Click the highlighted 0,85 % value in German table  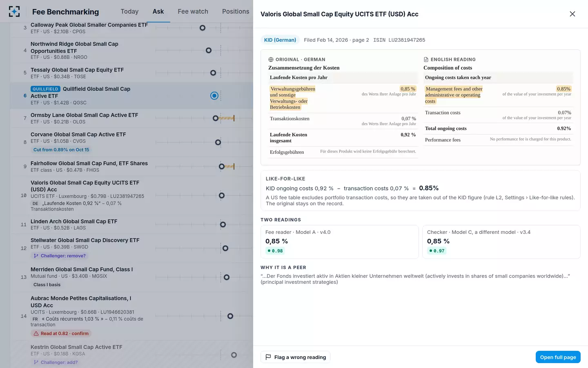coord(408,89)
